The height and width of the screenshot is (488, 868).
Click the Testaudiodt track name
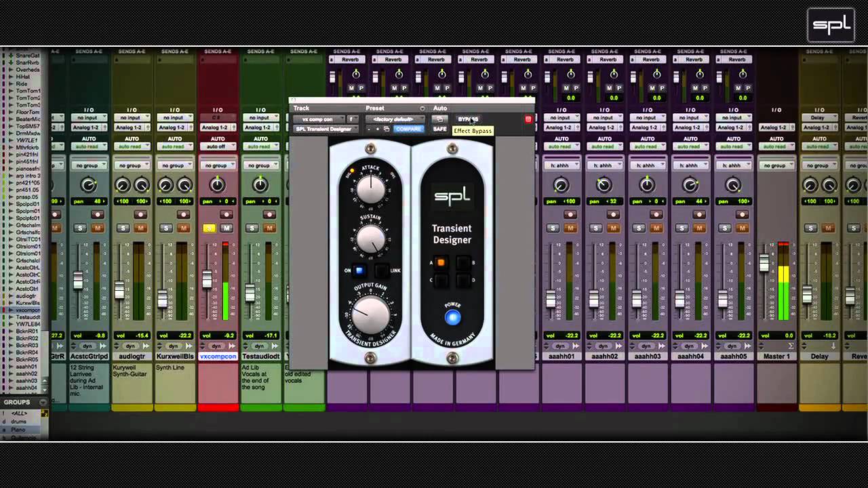coord(260,357)
